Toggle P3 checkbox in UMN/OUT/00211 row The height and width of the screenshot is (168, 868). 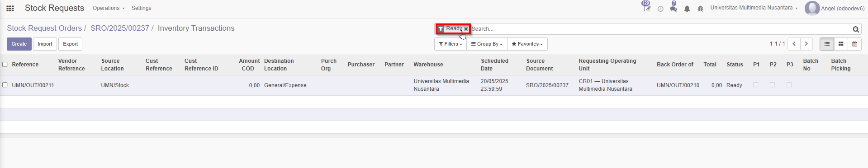point(789,85)
